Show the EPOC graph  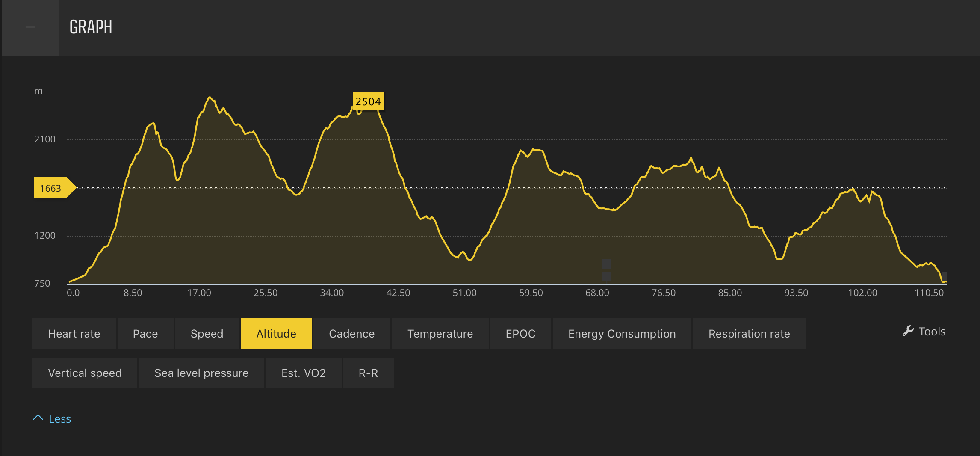[x=520, y=334]
